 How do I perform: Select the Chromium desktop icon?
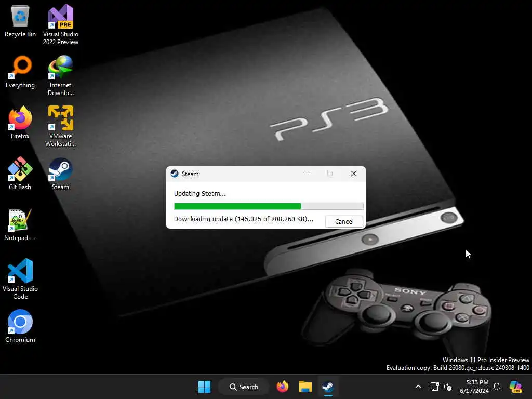[x=20, y=326]
